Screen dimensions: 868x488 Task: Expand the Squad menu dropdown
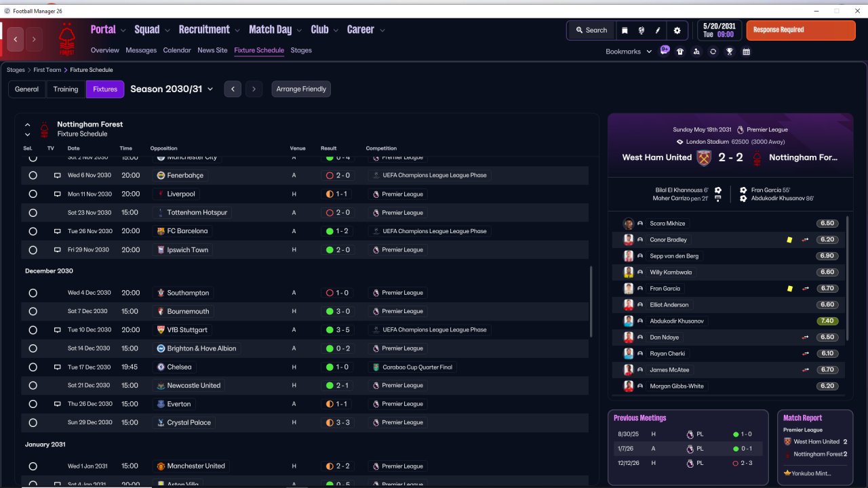167,30
